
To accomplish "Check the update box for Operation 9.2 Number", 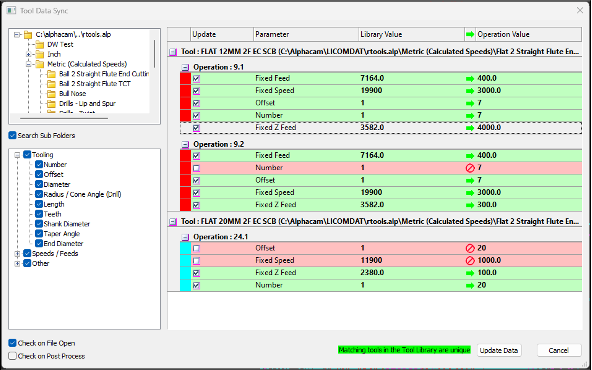I will tap(196, 168).
